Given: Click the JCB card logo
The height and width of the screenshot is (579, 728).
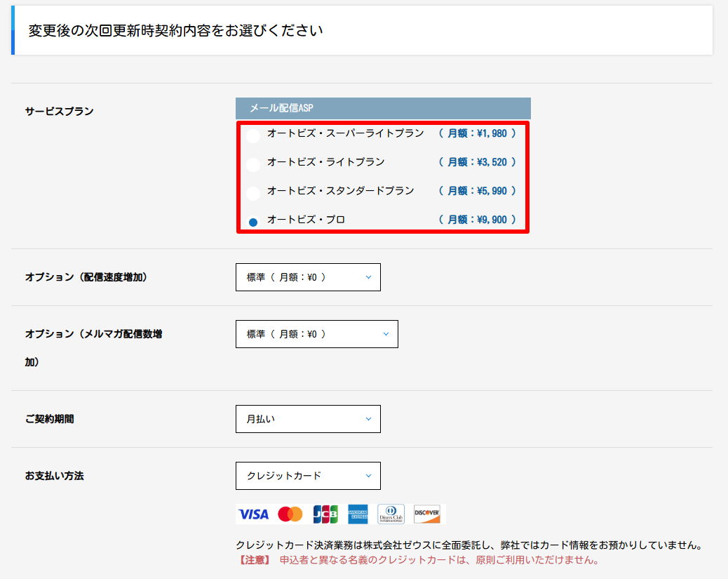Looking at the screenshot, I should (x=325, y=514).
